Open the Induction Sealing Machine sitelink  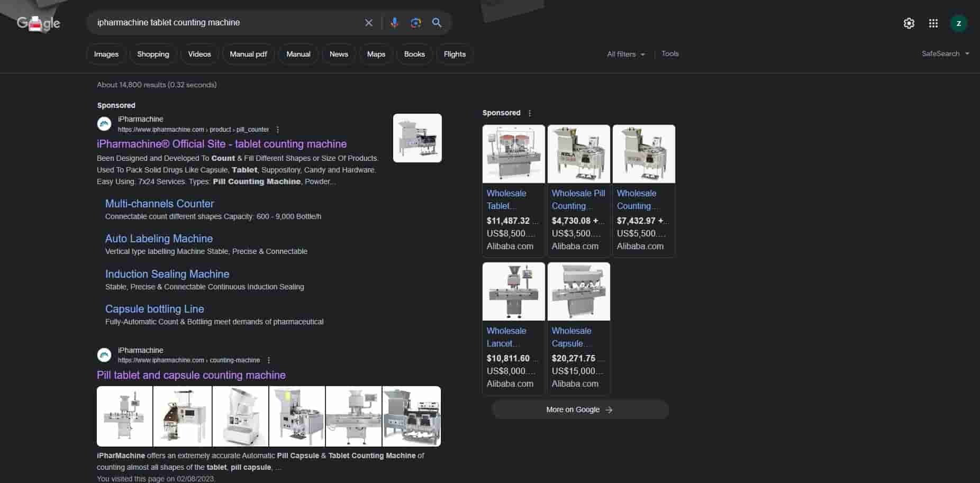coord(167,274)
